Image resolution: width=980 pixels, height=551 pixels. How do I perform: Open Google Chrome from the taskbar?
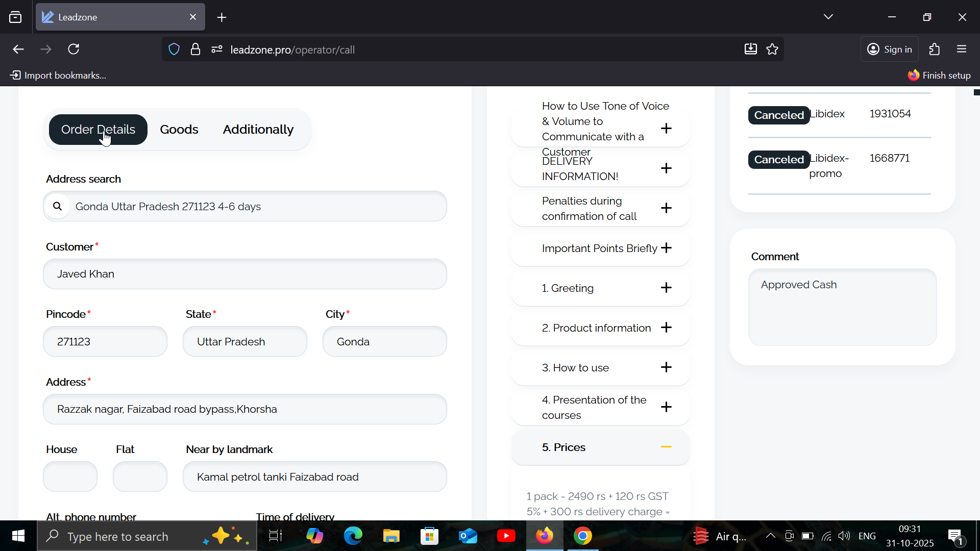[582, 536]
